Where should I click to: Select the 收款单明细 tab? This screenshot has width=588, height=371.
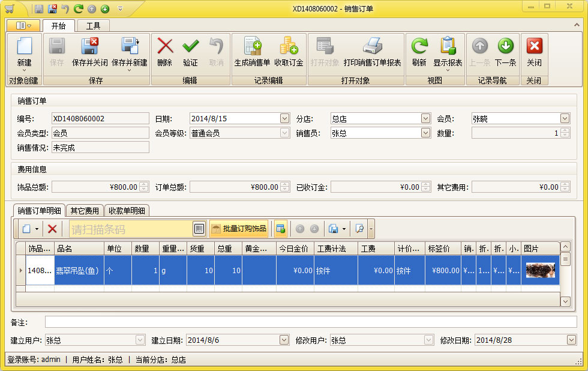click(127, 211)
